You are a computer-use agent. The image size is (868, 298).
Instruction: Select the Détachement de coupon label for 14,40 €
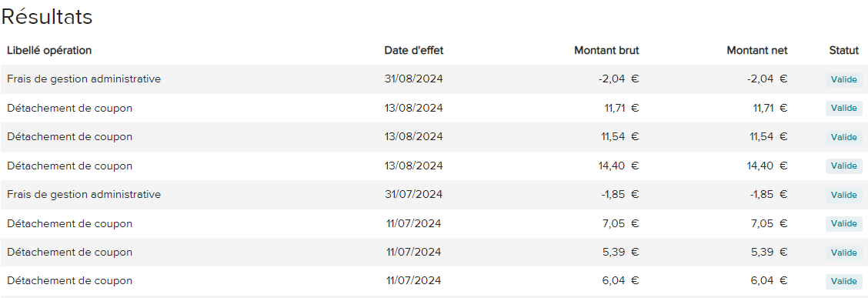70,166
